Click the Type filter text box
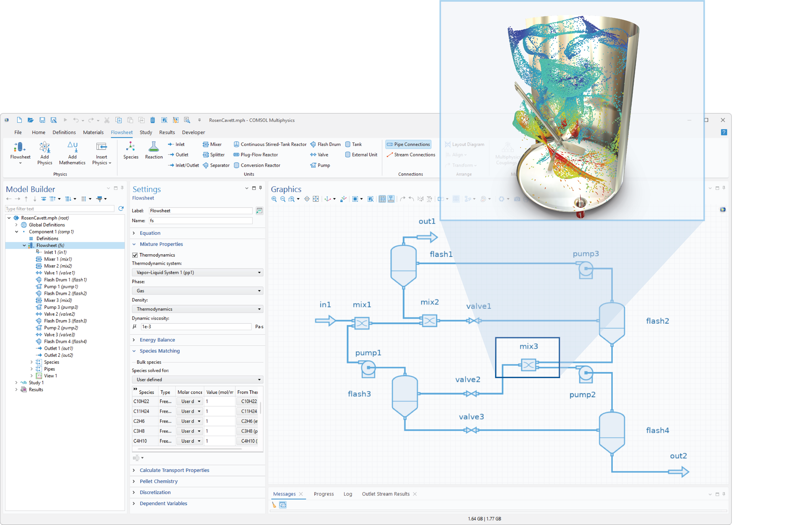Viewport: 812px width, 525px height. click(60, 209)
